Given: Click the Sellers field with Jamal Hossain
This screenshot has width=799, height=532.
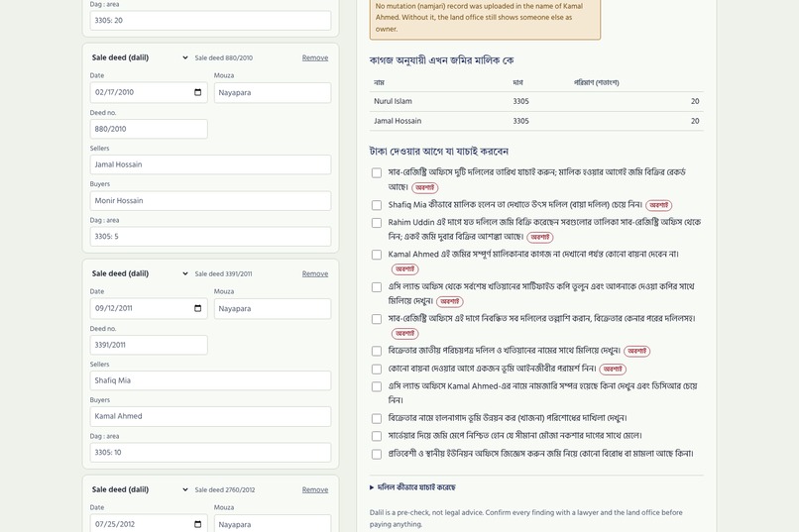Looking at the screenshot, I should click(x=210, y=164).
